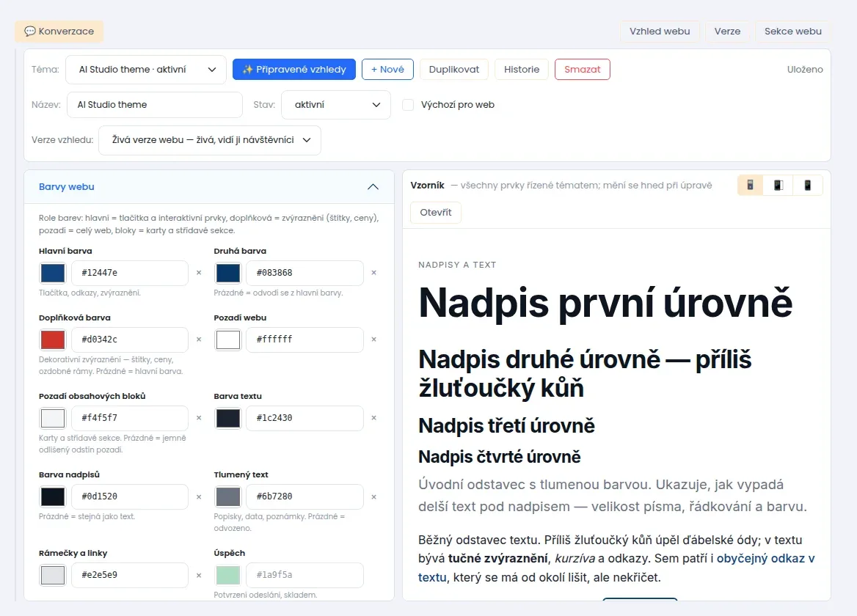Image resolution: width=857 pixels, height=616 pixels.
Task: Toggle the Výchozí pro web checkbox
Action: click(x=408, y=105)
